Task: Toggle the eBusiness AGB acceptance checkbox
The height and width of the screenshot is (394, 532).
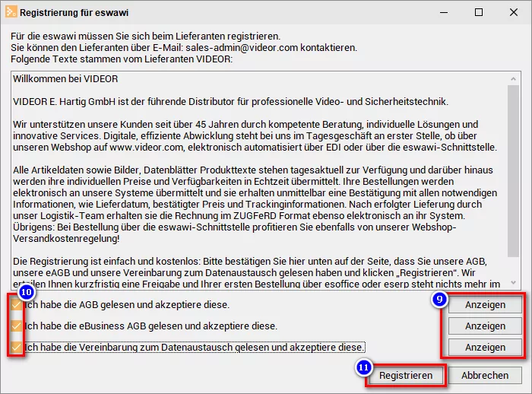Action: point(16,326)
